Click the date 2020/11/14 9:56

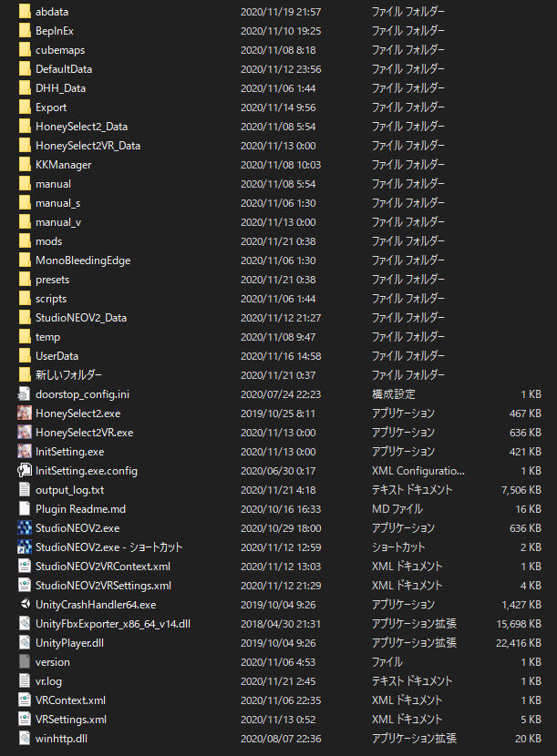(x=278, y=107)
